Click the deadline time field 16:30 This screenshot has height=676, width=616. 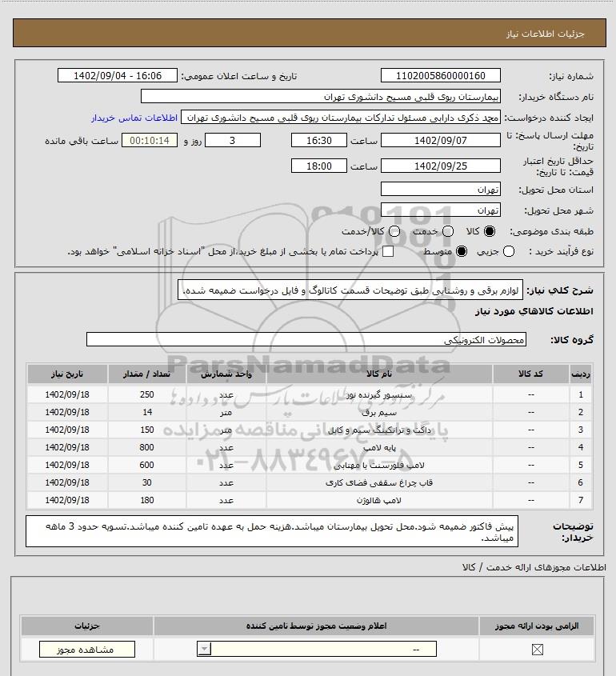pos(319,140)
